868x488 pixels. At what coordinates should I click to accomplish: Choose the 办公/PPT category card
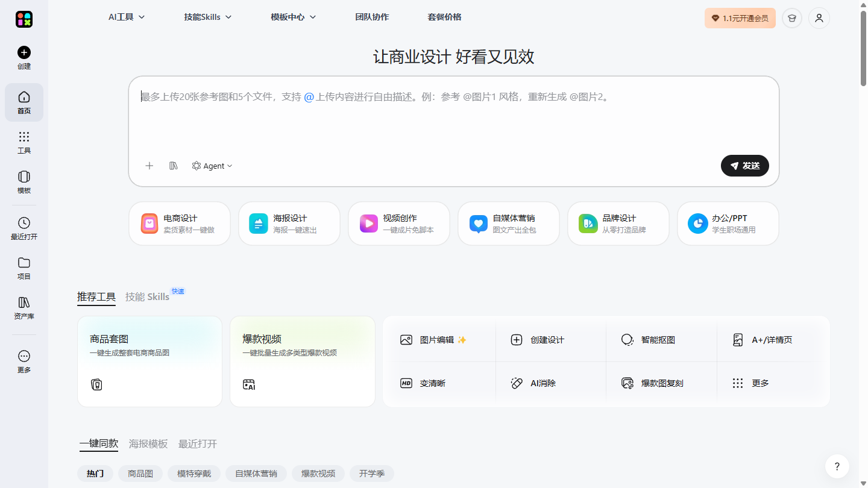pos(728,224)
